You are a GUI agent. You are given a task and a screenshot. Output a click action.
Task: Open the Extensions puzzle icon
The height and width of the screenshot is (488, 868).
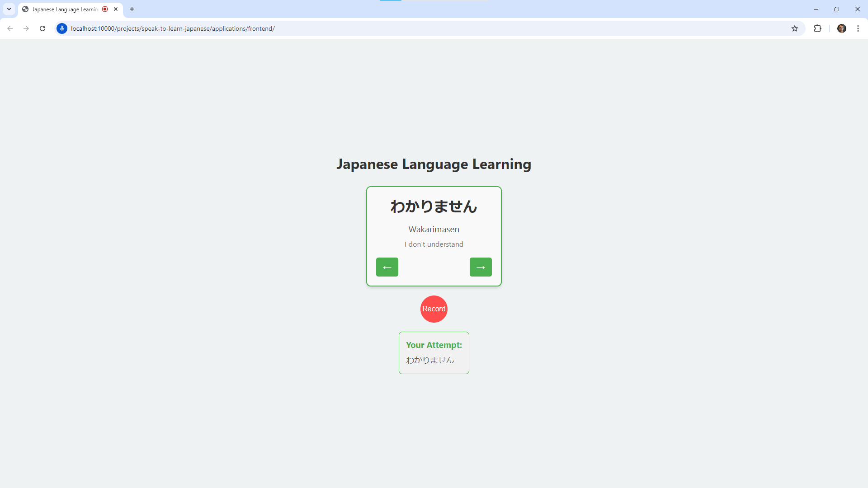pos(817,28)
